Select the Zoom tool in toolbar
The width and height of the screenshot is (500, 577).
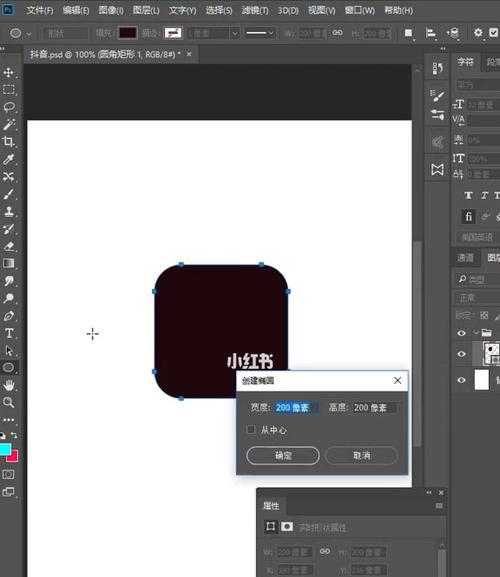tap(8, 402)
